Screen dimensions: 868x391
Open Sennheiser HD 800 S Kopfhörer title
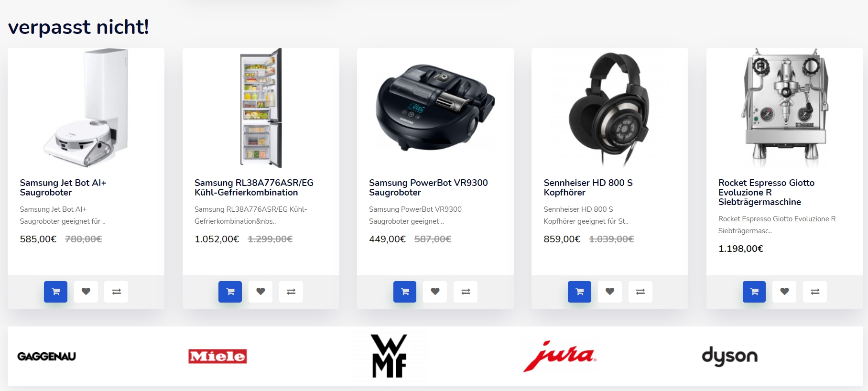click(x=588, y=187)
